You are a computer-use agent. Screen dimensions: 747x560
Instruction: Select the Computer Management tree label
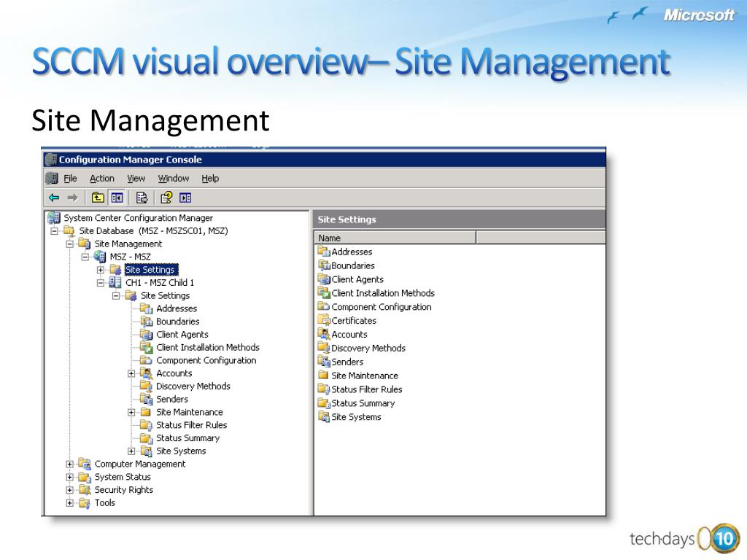[x=139, y=464]
